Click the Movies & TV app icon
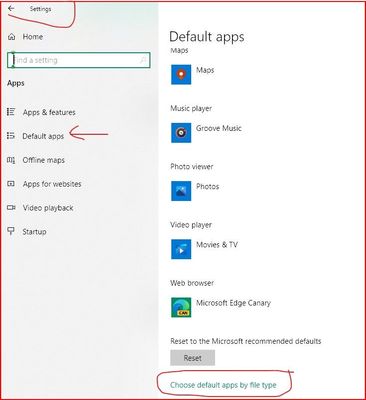The width and height of the screenshot is (366, 400). tap(181, 249)
